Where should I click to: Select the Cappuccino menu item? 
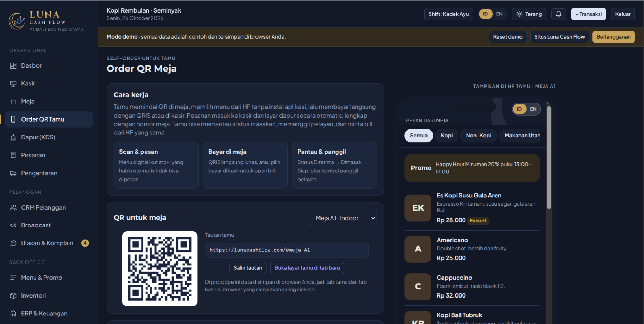472,287
